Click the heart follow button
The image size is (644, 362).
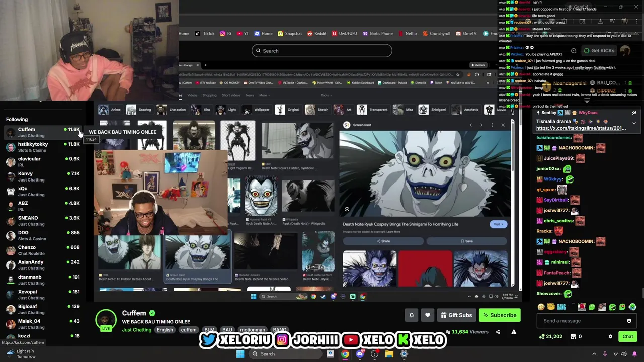(427, 315)
